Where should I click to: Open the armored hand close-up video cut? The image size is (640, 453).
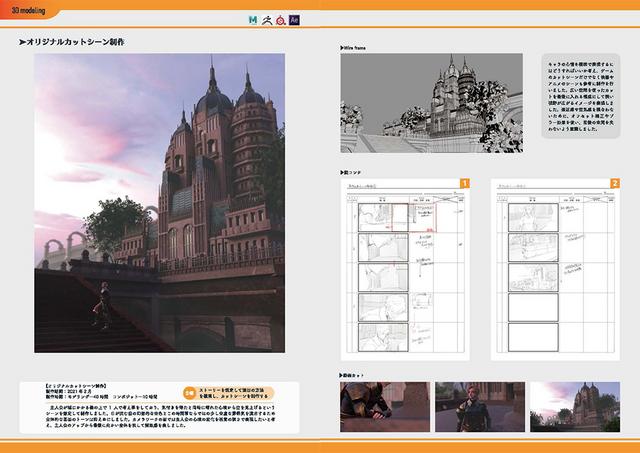tap(385, 407)
